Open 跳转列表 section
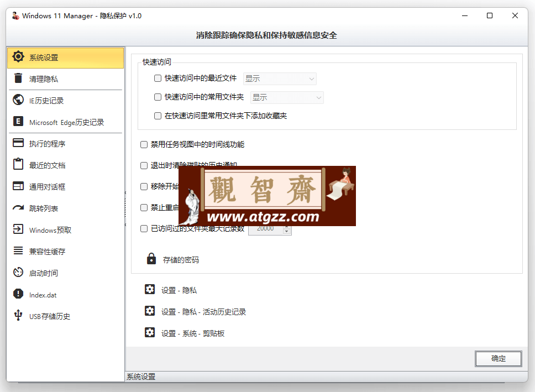Viewport: 535px width, 392px height. 66,208
